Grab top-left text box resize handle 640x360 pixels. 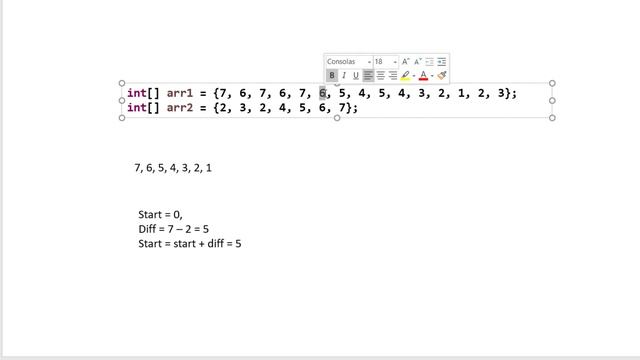coord(122,83)
